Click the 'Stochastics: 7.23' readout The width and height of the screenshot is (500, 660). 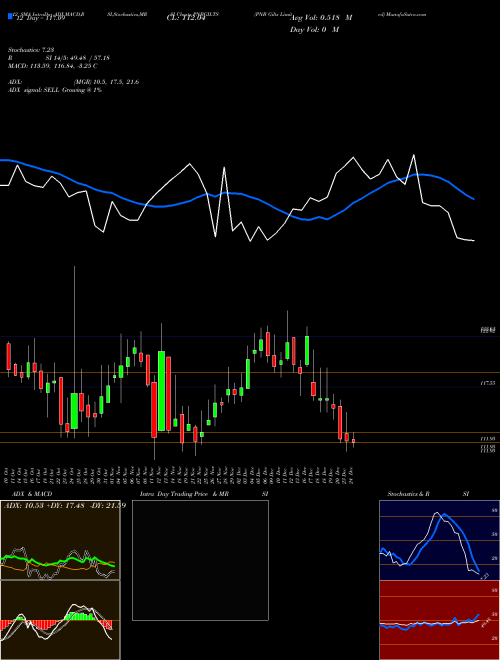click(x=31, y=50)
